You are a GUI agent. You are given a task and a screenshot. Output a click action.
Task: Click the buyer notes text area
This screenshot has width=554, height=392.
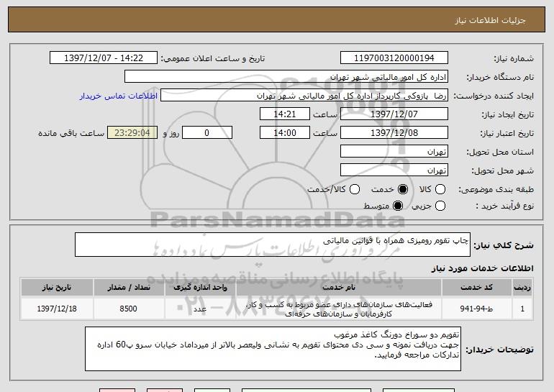tap(273, 349)
